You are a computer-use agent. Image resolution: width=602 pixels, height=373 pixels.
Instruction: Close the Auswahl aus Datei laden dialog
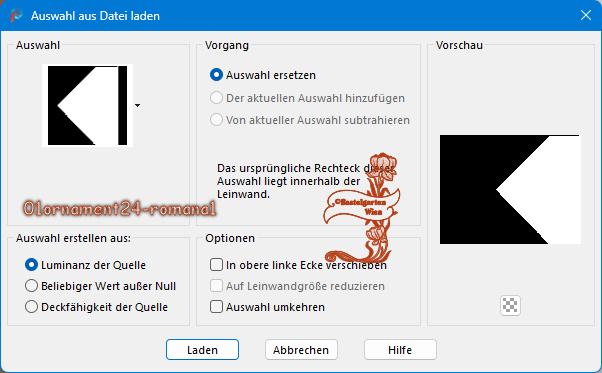click(585, 15)
